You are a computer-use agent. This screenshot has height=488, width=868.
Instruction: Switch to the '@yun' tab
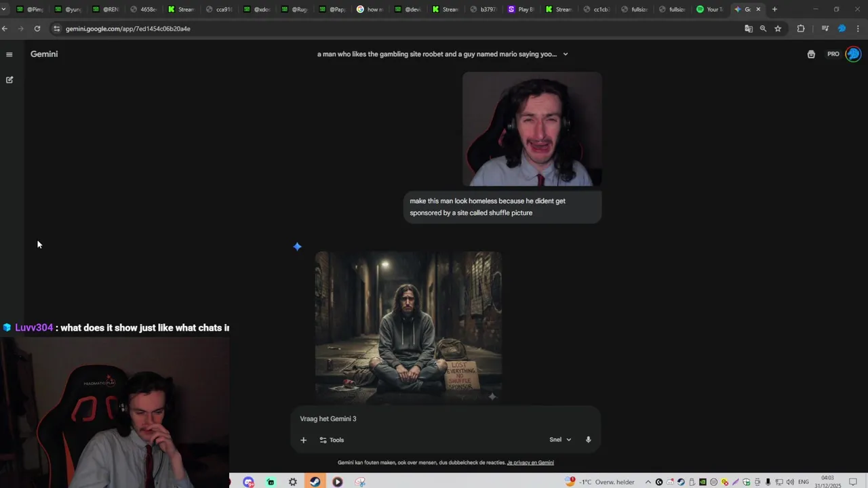[x=68, y=9]
